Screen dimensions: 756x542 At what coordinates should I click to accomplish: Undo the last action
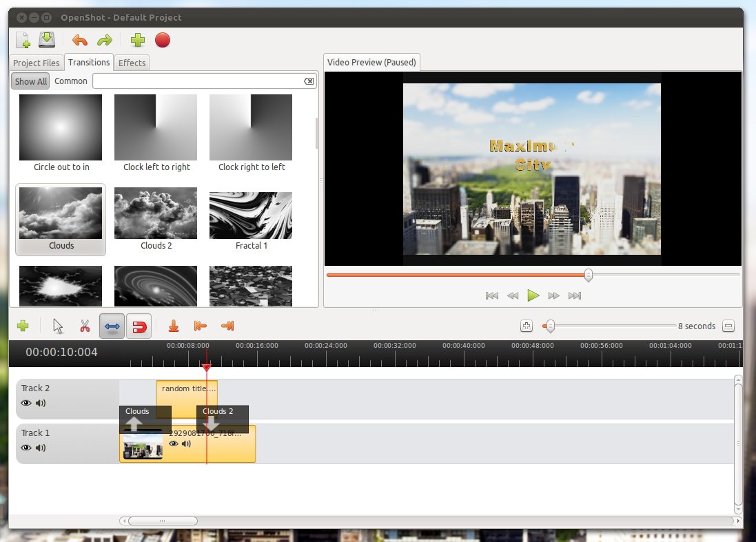tap(79, 40)
